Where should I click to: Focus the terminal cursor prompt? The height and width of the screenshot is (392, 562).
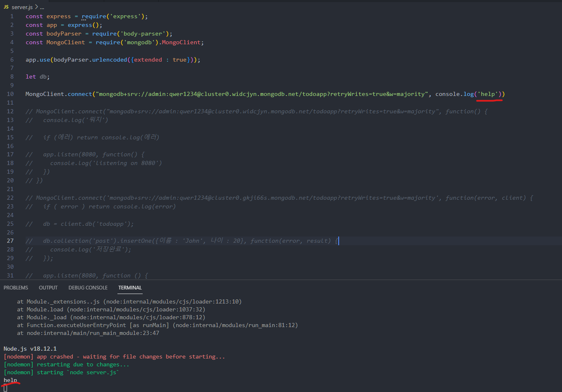[5, 388]
